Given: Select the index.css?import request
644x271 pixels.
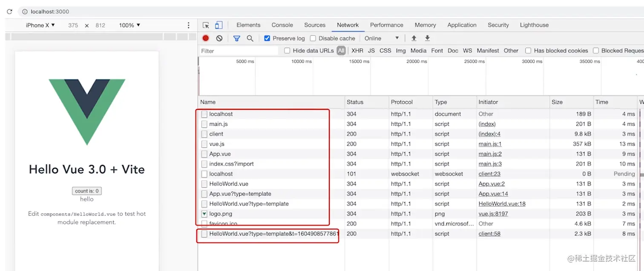Looking at the screenshot, I should (421, 164).
